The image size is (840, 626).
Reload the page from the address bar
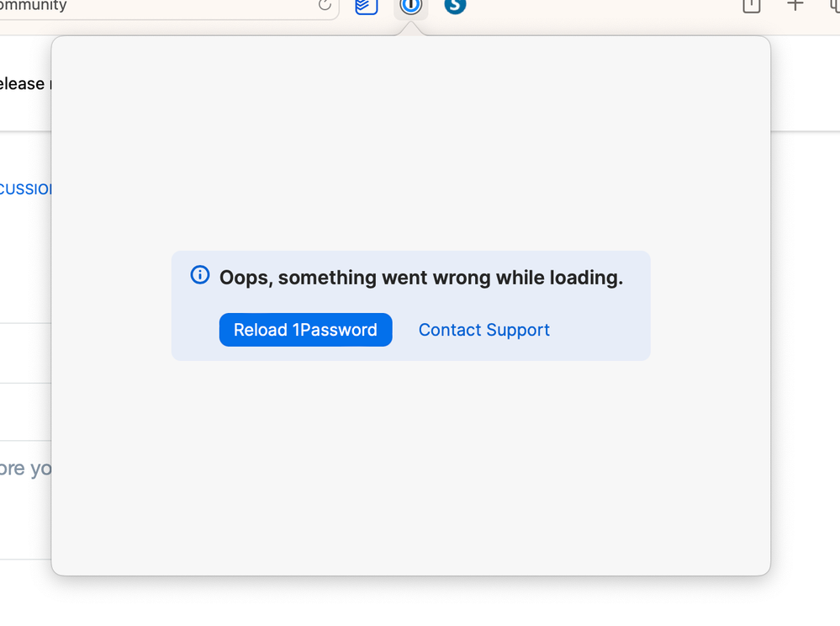click(x=325, y=5)
